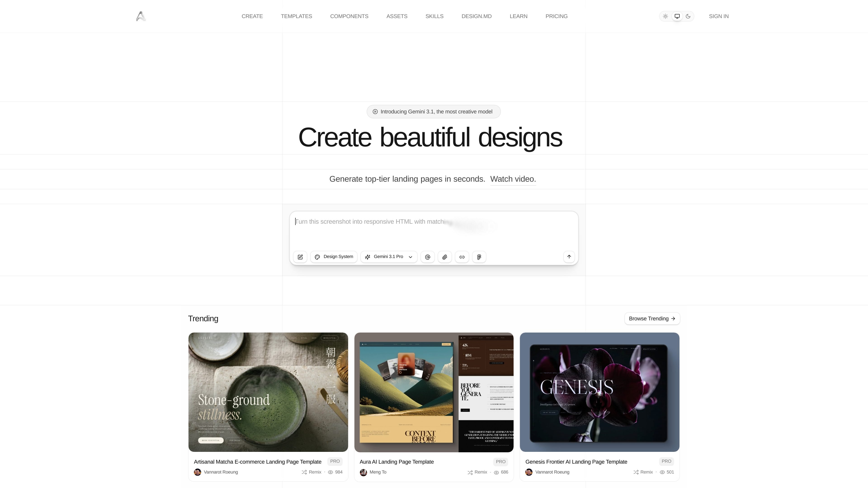This screenshot has width=868, height=488.
Task: Open the Templates menu
Action: [297, 16]
